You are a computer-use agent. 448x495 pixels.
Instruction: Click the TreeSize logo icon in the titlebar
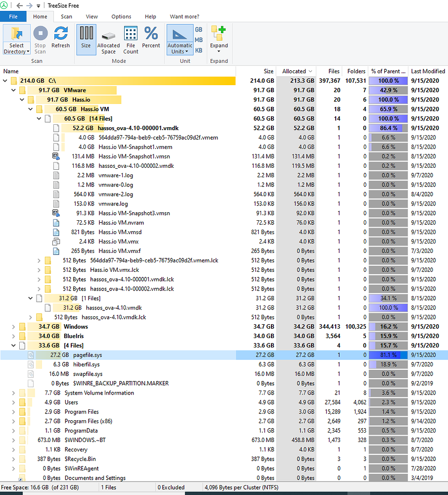(4, 5)
